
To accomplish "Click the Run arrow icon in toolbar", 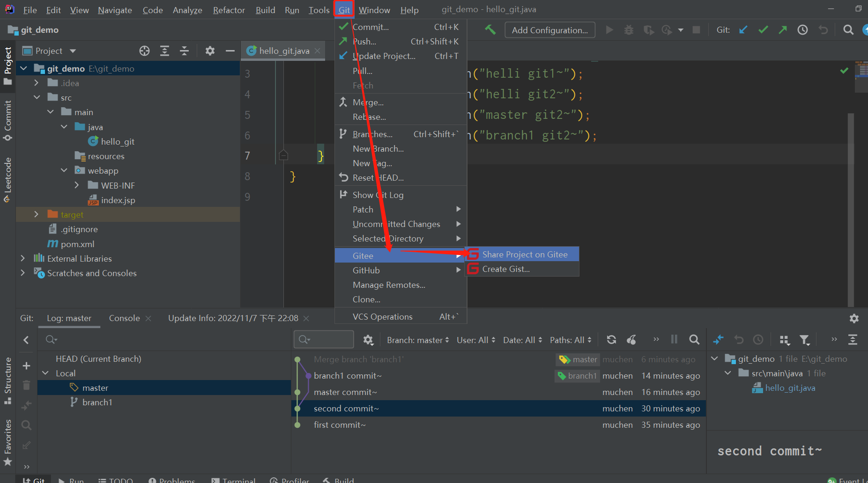I will (609, 30).
